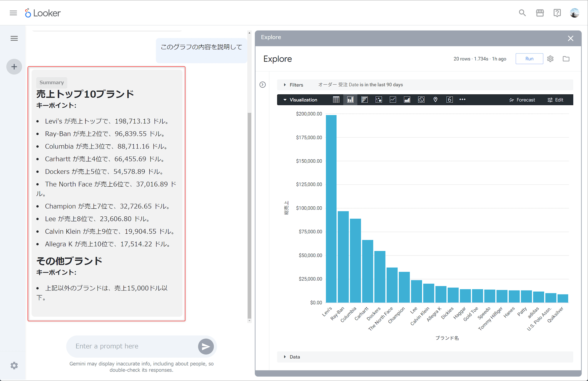The height and width of the screenshot is (381, 588).
Task: Expand the field picker arrow circle icon
Action: [x=263, y=85]
